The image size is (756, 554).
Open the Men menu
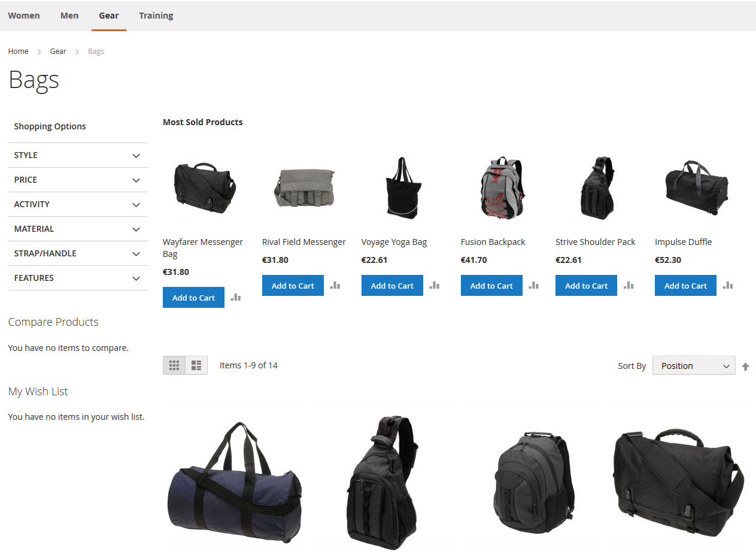pos(69,16)
